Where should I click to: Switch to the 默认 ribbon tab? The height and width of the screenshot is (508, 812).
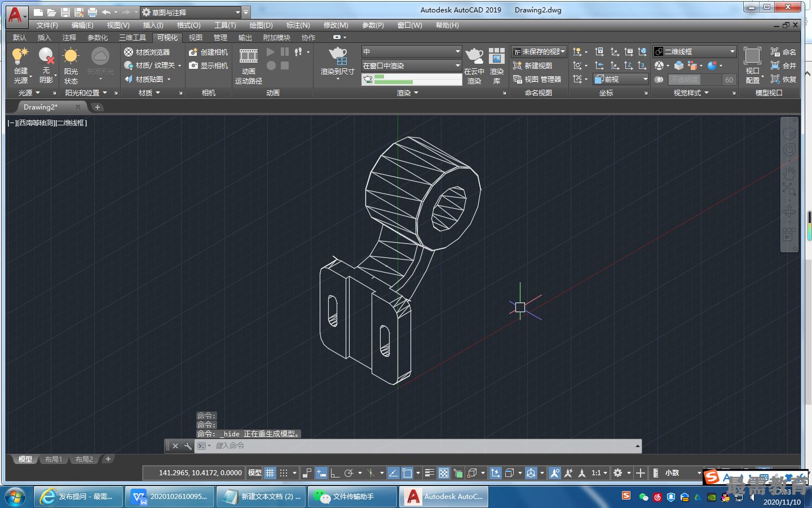(20, 38)
